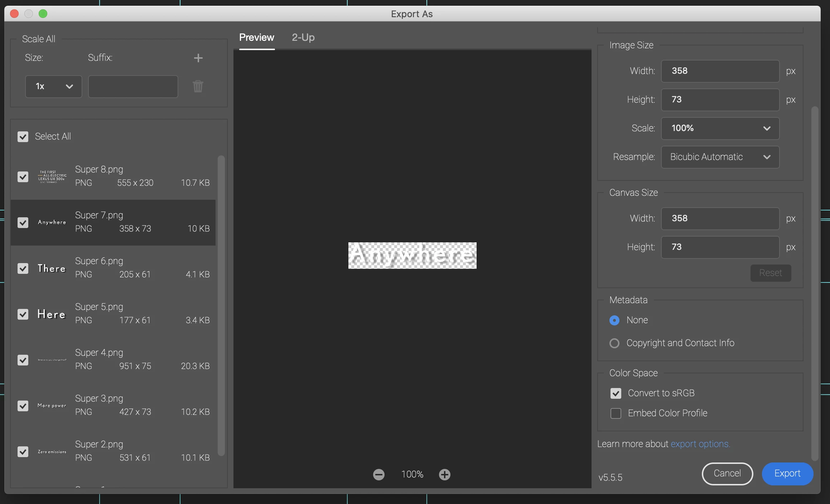Zoom in the preview with the plus icon
830x504 pixels.
[444, 475]
